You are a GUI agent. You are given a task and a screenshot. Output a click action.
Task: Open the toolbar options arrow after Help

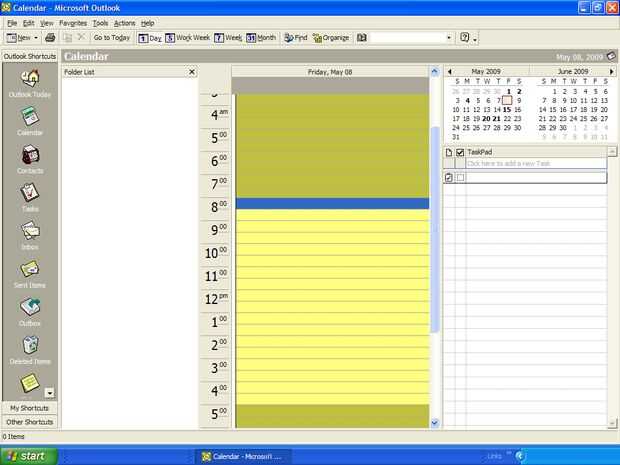click(475, 39)
